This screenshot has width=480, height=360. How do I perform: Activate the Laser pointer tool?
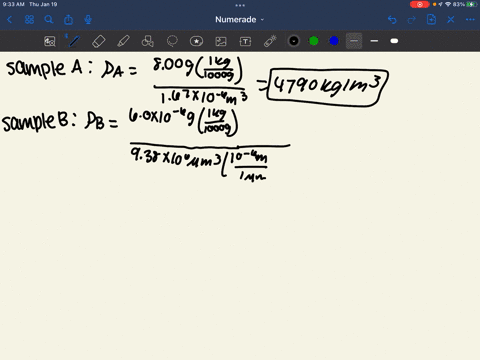point(270,41)
